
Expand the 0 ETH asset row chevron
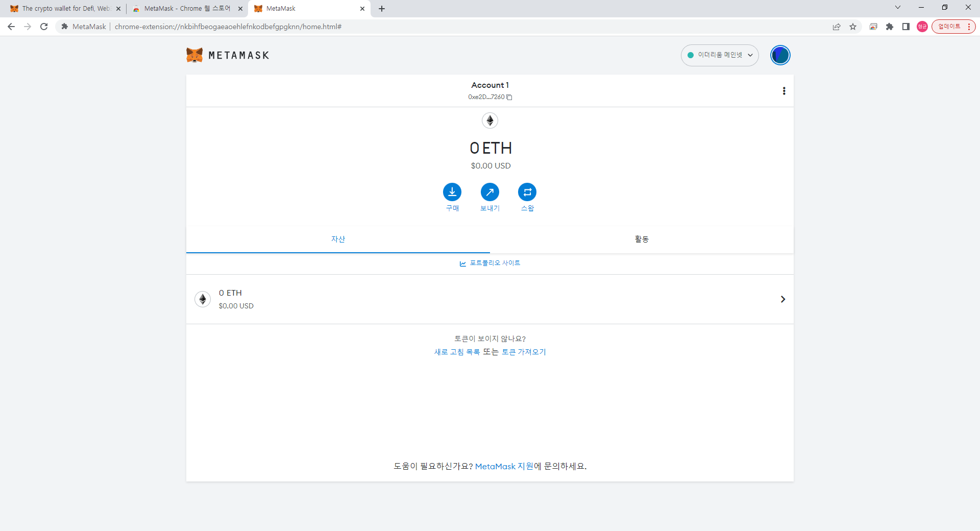click(x=783, y=299)
